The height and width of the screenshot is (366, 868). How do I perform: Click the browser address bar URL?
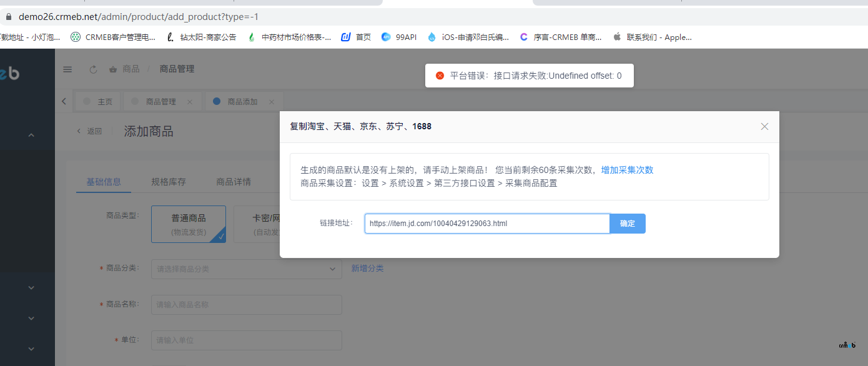[139, 17]
